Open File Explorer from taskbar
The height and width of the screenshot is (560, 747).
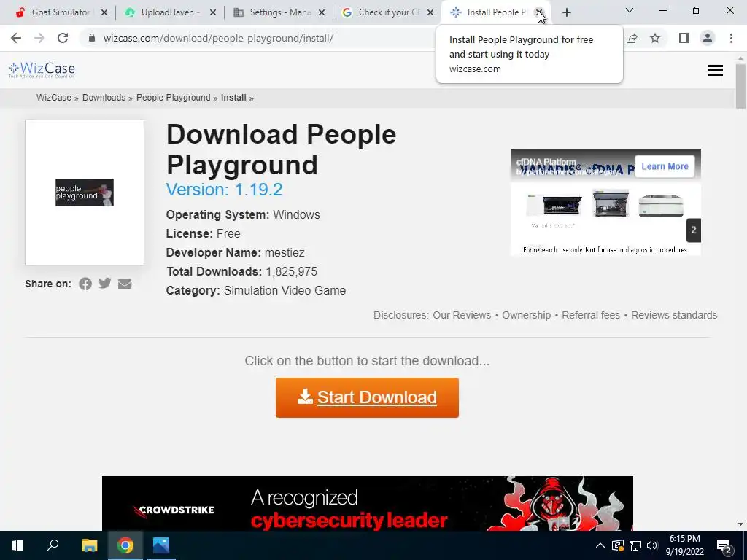tap(89, 545)
